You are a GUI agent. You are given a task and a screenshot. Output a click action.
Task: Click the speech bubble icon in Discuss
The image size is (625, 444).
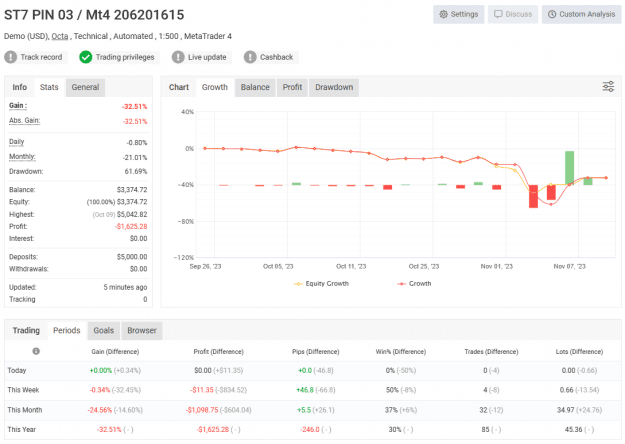click(x=498, y=14)
